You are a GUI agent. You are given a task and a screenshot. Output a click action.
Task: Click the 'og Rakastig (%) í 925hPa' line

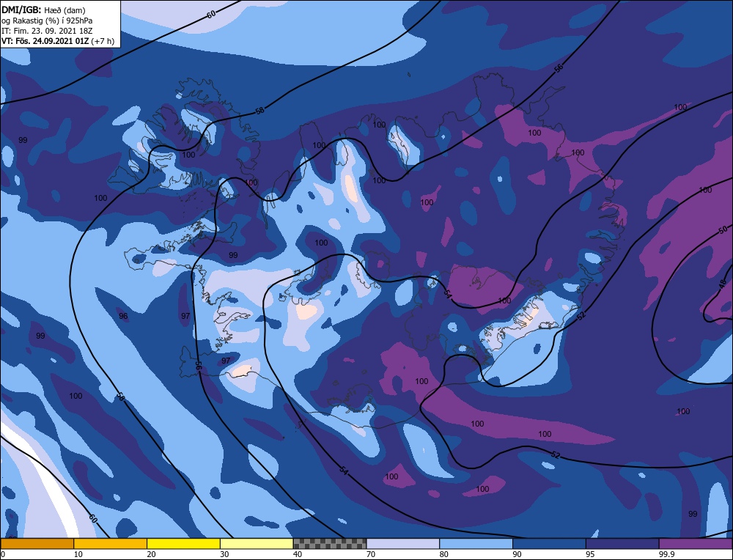(47, 20)
